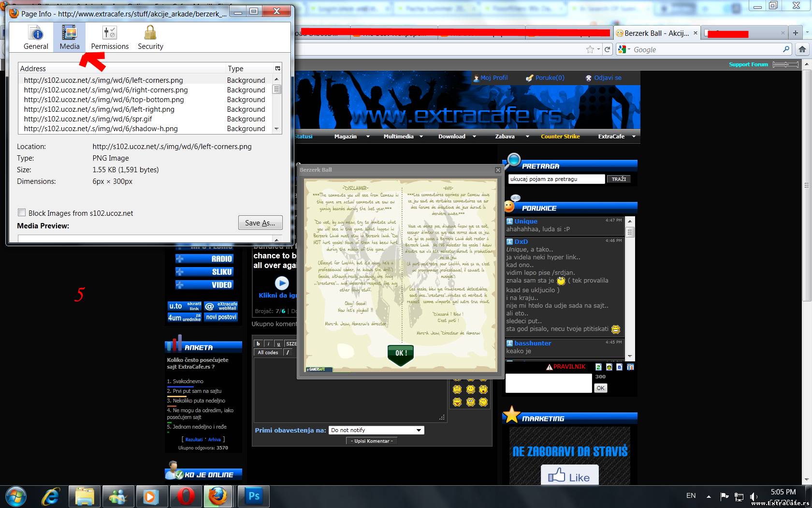Open the eXtracafe webMail button
This screenshot has width=812, height=508.
(x=221, y=306)
